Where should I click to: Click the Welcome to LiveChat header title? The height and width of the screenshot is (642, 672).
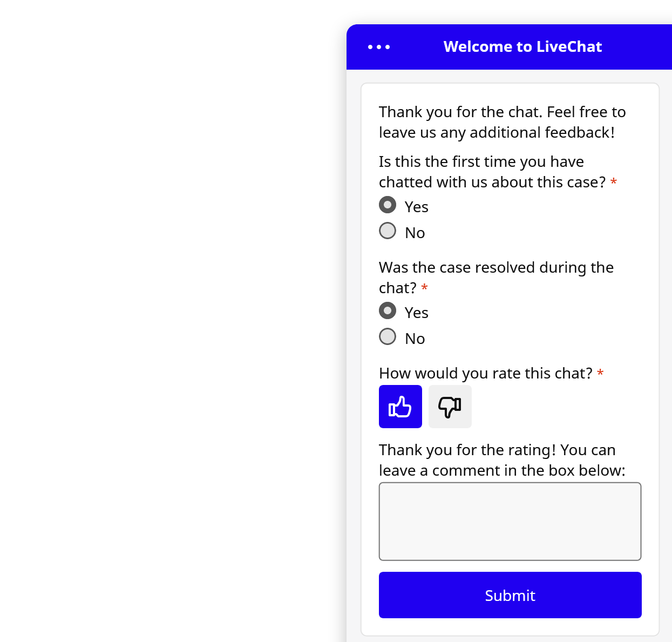click(x=522, y=47)
